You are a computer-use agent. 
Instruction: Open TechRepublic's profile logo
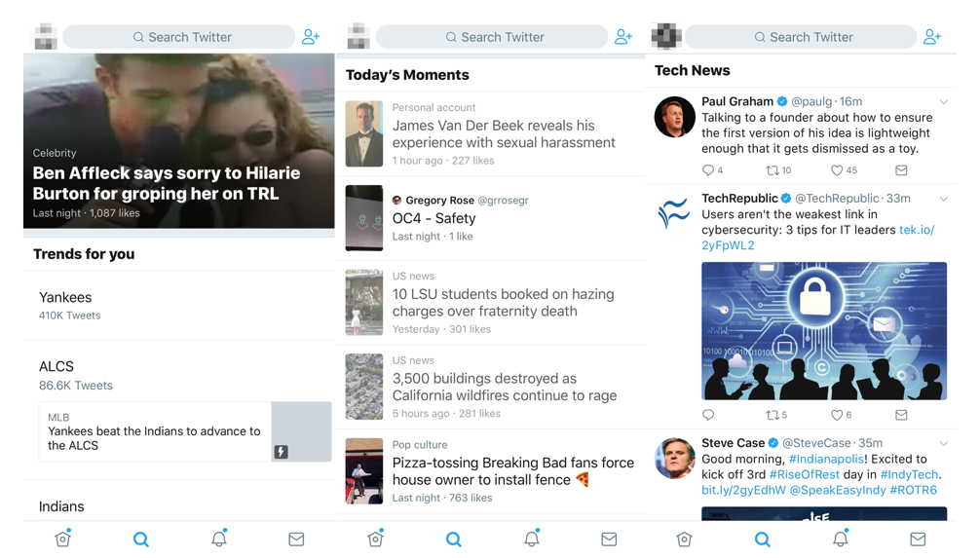pos(675,213)
